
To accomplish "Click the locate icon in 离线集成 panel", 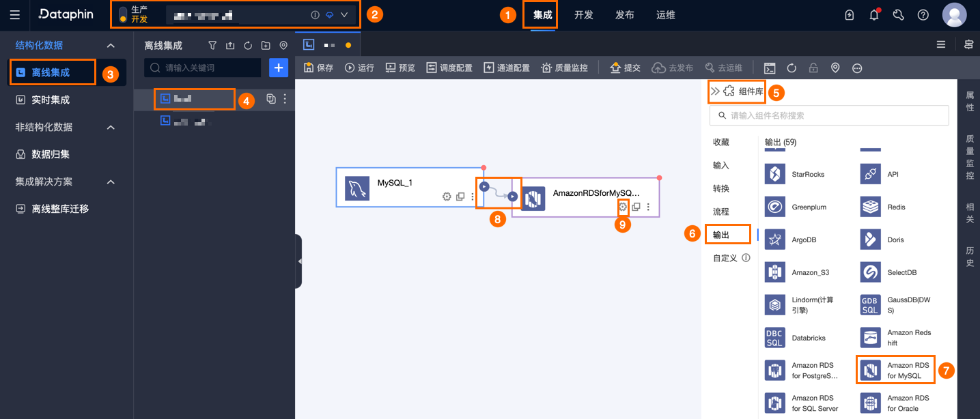I will (283, 46).
